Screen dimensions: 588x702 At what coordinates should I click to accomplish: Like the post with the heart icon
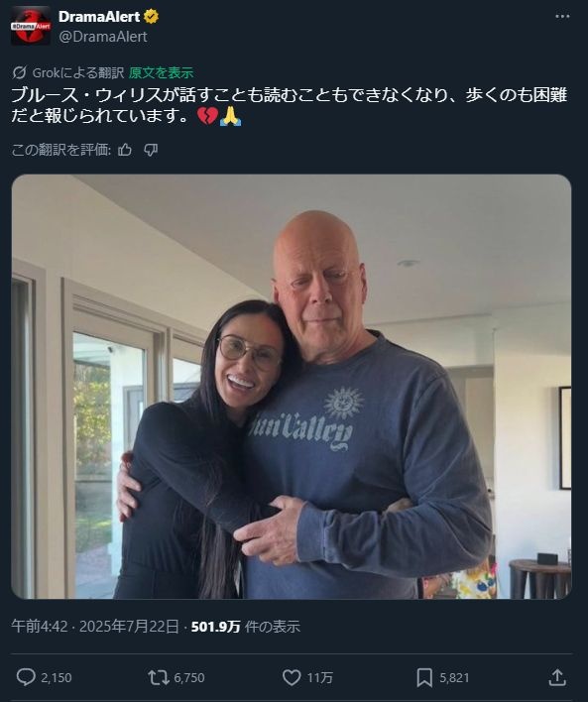coord(292,677)
